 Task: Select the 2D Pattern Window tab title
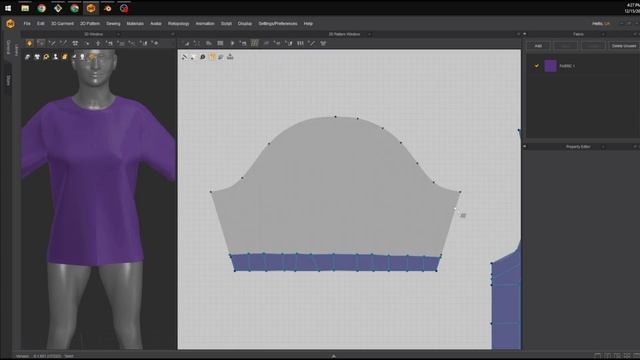pos(344,34)
